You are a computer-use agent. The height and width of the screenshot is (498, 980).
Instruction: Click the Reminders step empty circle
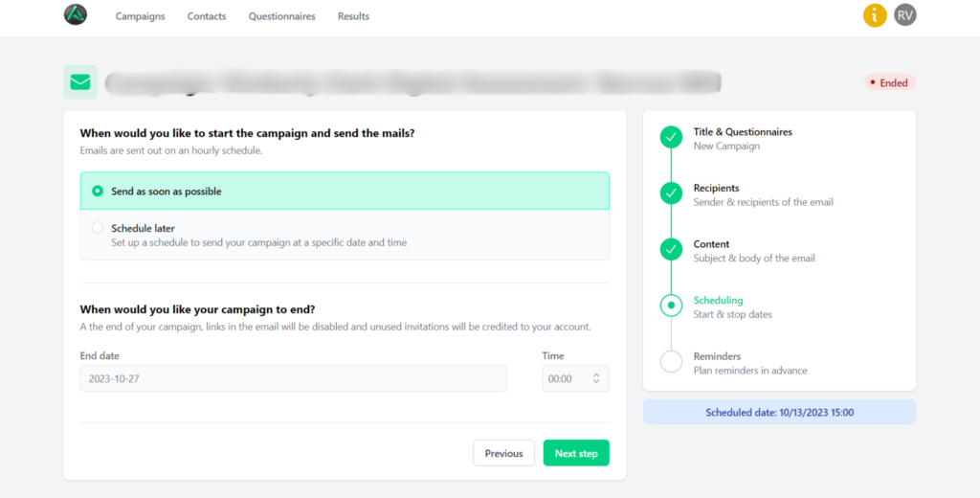[x=671, y=362]
